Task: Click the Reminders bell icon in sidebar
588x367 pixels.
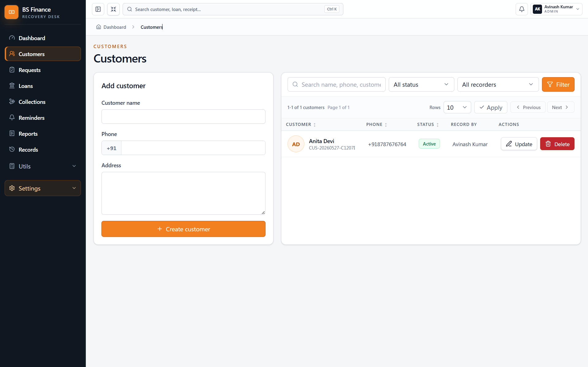Action: [x=12, y=118]
